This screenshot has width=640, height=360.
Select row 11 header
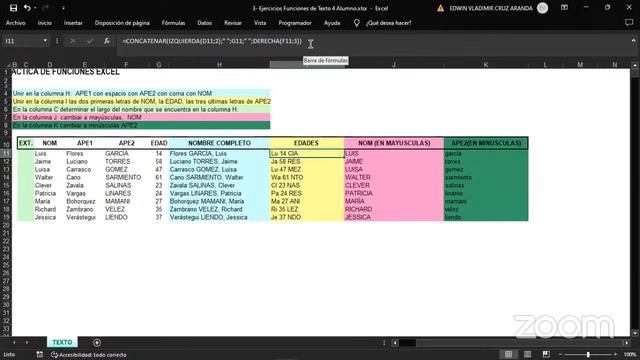point(6,153)
